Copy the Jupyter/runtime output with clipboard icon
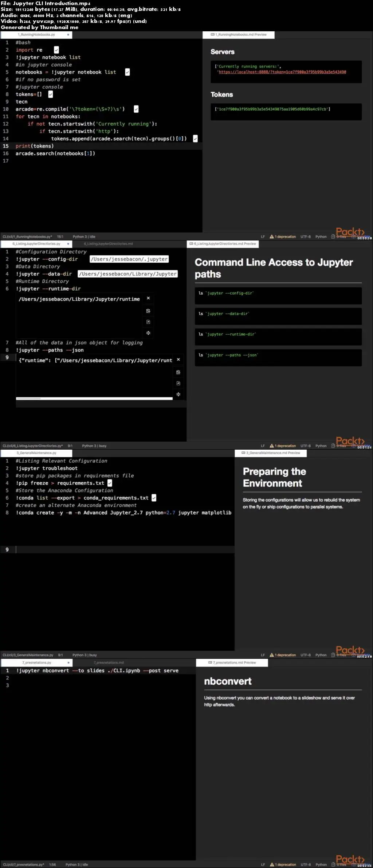373x868 pixels. coord(148,311)
